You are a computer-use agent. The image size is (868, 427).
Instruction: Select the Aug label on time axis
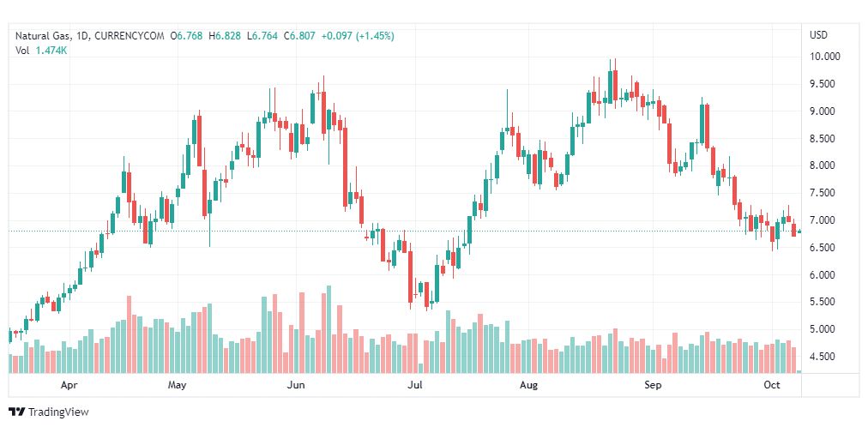(528, 386)
